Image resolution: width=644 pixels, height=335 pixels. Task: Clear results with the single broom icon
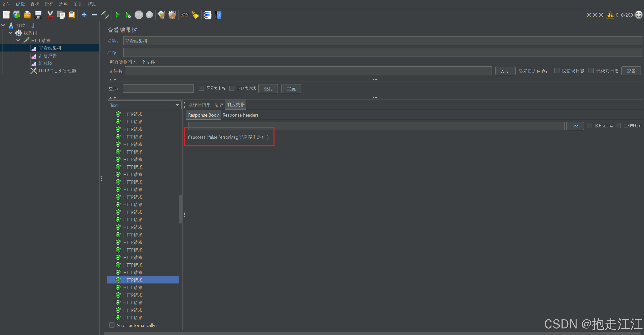click(162, 15)
